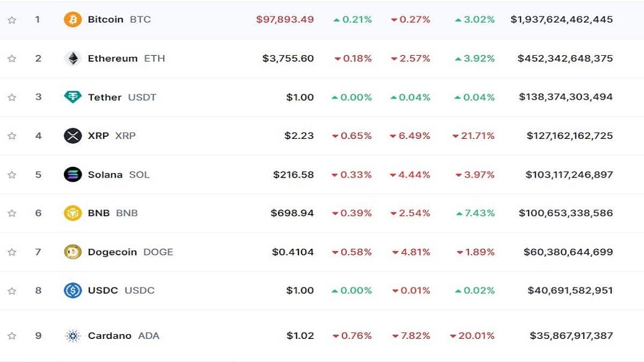Add Cardano to watchlist via star
The height and width of the screenshot is (362, 644).
pyautogui.click(x=12, y=336)
